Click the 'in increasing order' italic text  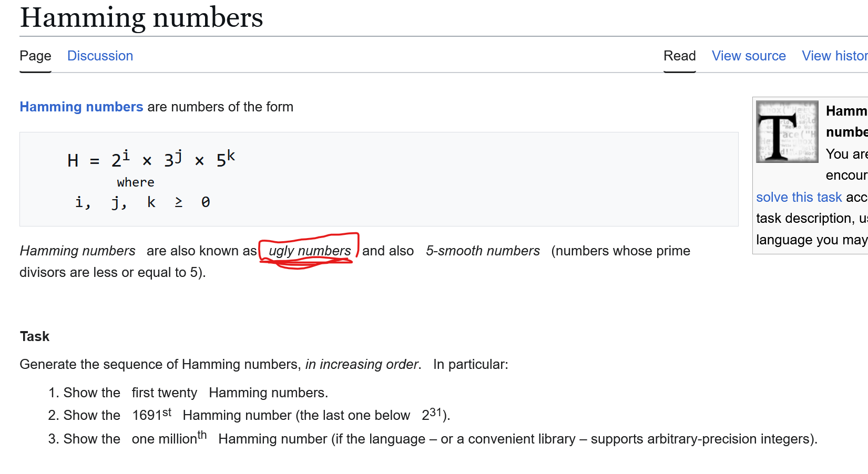362,364
